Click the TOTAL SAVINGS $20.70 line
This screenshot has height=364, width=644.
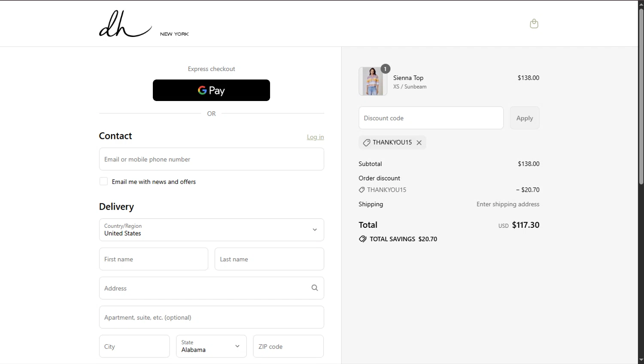pyautogui.click(x=398, y=239)
